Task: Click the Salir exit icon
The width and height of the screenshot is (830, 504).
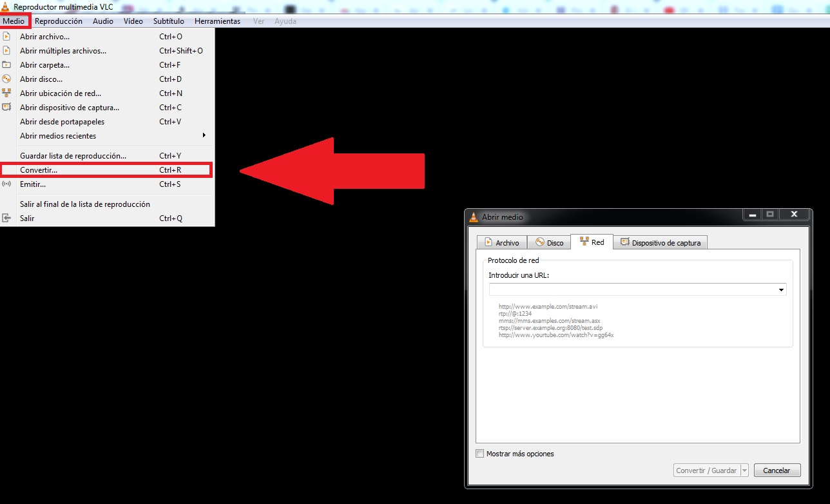Action: point(6,218)
